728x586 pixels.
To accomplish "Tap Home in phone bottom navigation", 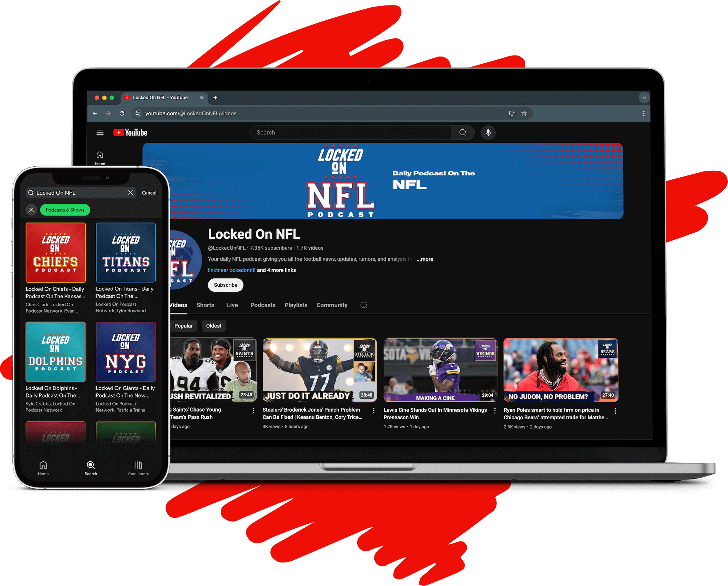I will click(43, 468).
